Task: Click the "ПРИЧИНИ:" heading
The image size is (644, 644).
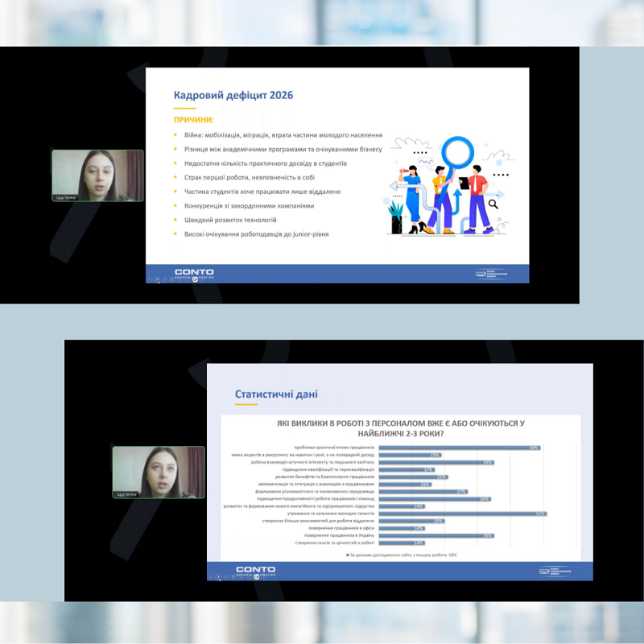Action: pyautogui.click(x=192, y=119)
